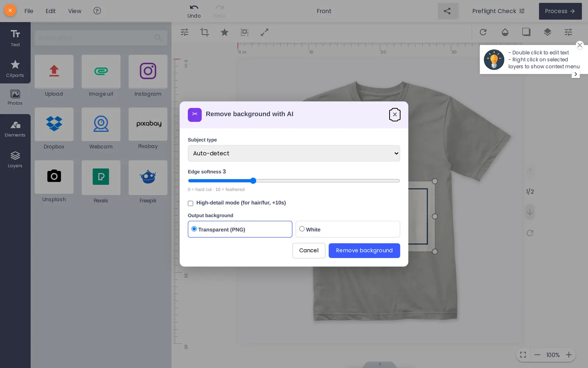Viewport: 588px width, 368px height.
Task: Click the Search photo input field
Action: click(x=101, y=38)
